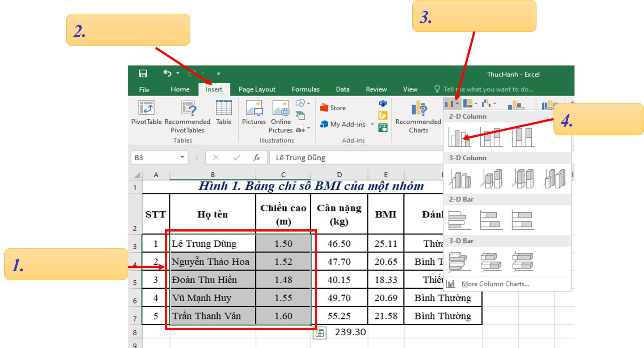Click Recommended Charts
The image size is (644, 348).
[x=418, y=117]
